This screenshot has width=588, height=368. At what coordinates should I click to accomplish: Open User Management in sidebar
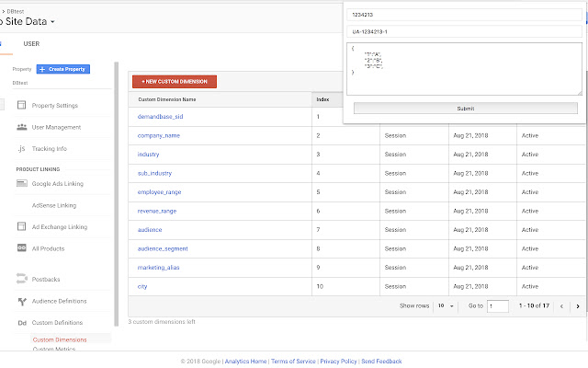pyautogui.click(x=56, y=127)
